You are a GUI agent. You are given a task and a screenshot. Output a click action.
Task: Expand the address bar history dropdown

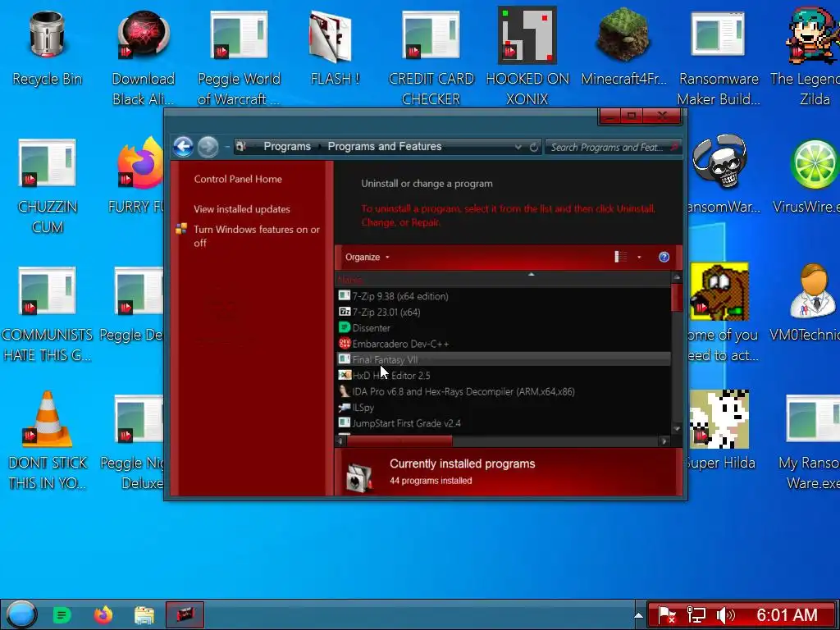[x=518, y=147]
